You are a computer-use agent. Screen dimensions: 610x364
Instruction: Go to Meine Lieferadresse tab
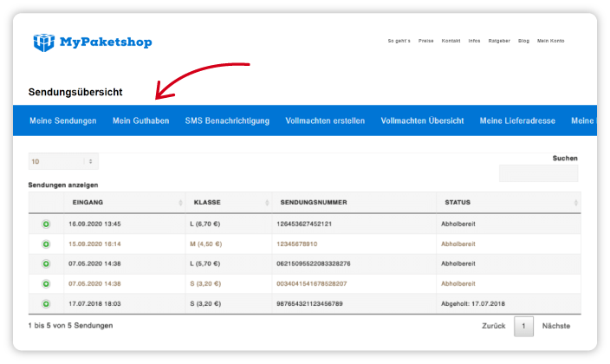(517, 120)
